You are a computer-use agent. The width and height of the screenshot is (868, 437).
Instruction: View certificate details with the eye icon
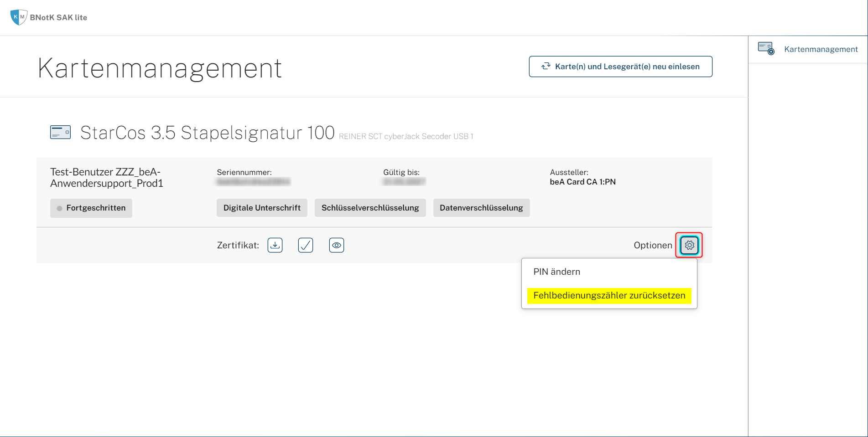click(337, 245)
